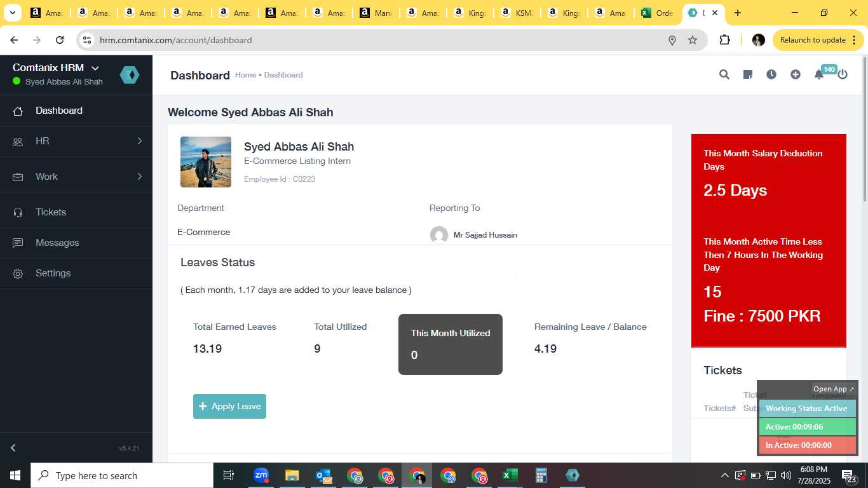The height and width of the screenshot is (488, 868).
Task: Open Chrome menu three dots
Action: click(853, 40)
